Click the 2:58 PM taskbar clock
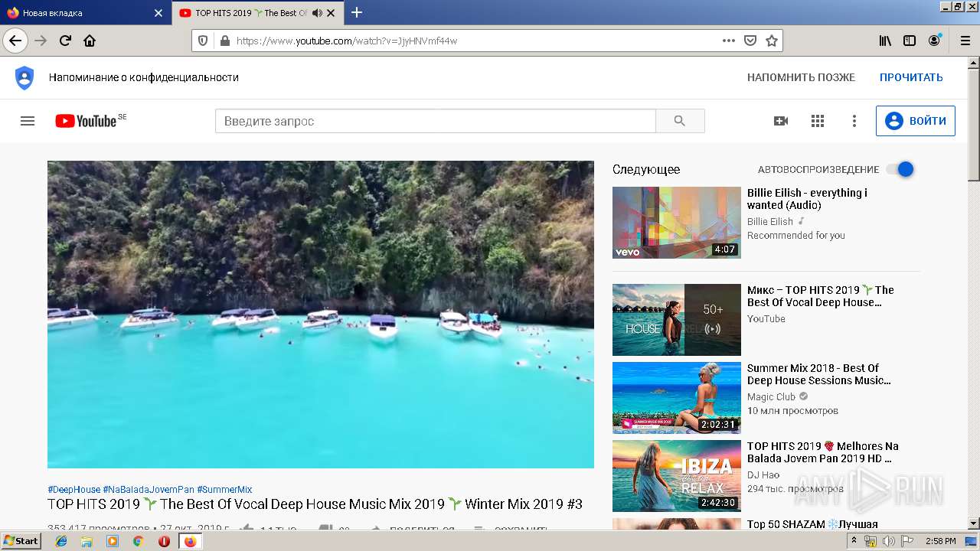The image size is (980, 551). 941,541
